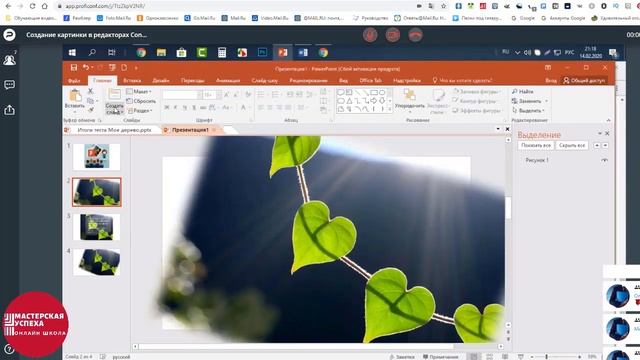Select slide 1 thumbnail
Viewport: 640px width, 360px height.
coord(97,156)
